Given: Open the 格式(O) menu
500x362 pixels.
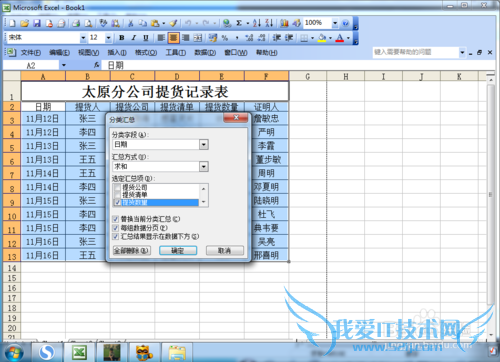Looking at the screenshot, I should [146, 53].
